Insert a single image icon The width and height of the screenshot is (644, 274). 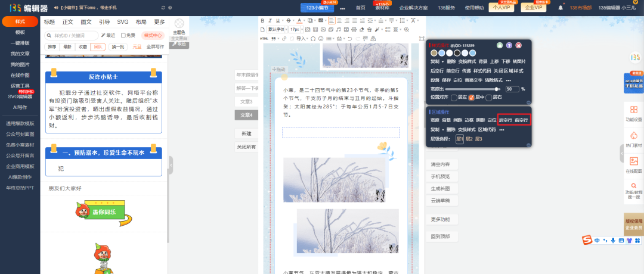[x=323, y=30]
